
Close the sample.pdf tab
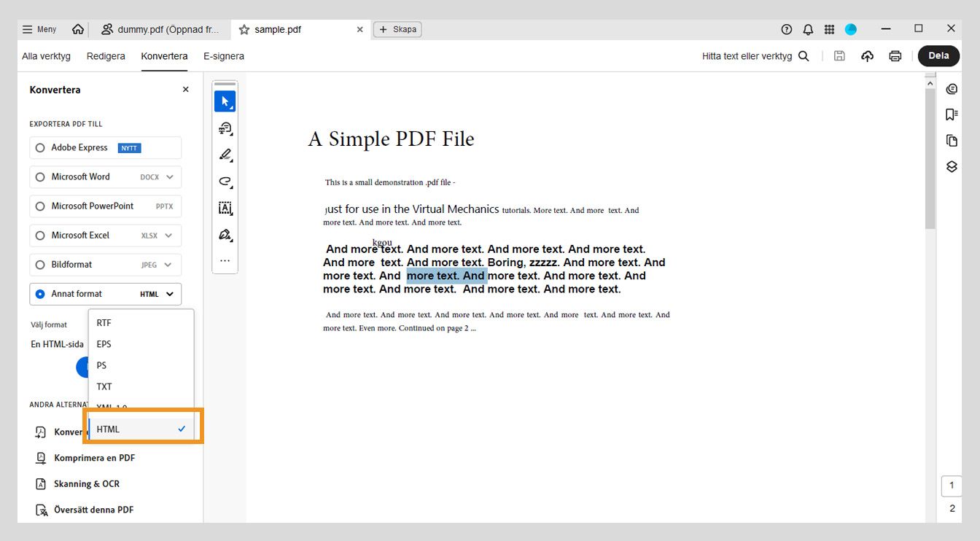click(x=359, y=30)
